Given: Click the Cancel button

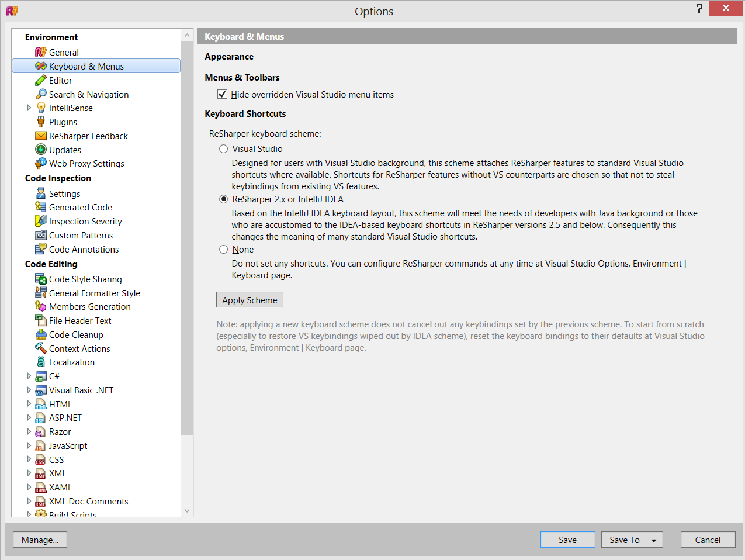Looking at the screenshot, I should 708,540.
